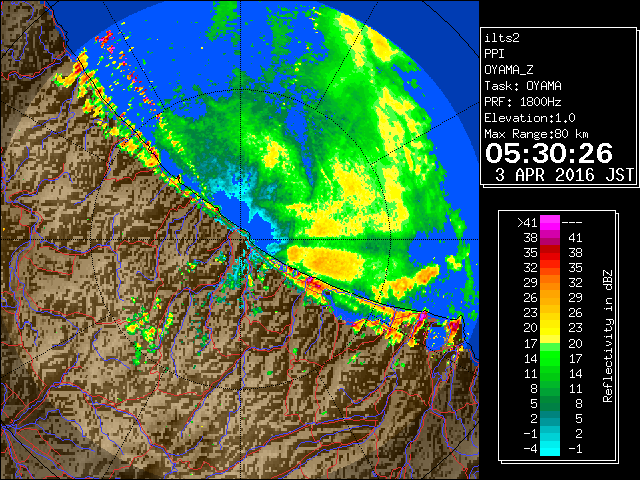Click the yellow legend swatch beside '20'
The height and width of the screenshot is (480, 640).
(550, 328)
